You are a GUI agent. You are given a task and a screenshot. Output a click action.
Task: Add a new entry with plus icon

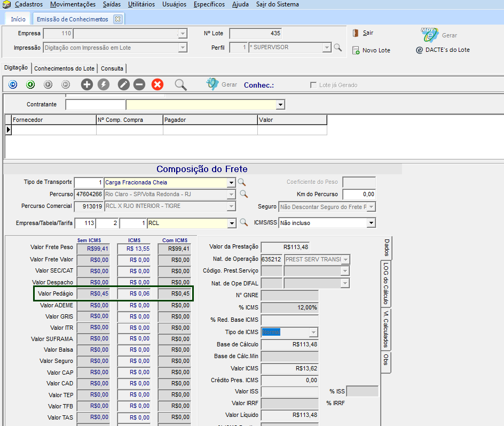point(86,84)
